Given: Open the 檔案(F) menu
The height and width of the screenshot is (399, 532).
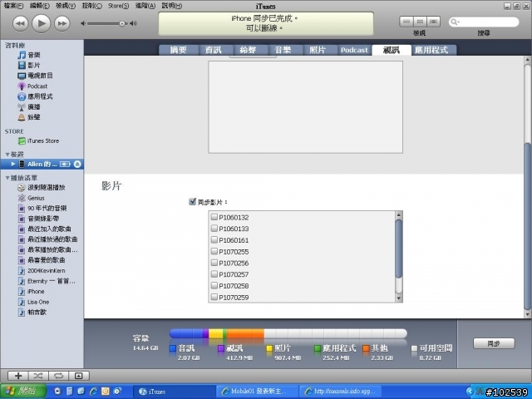Looking at the screenshot, I should (x=13, y=6).
